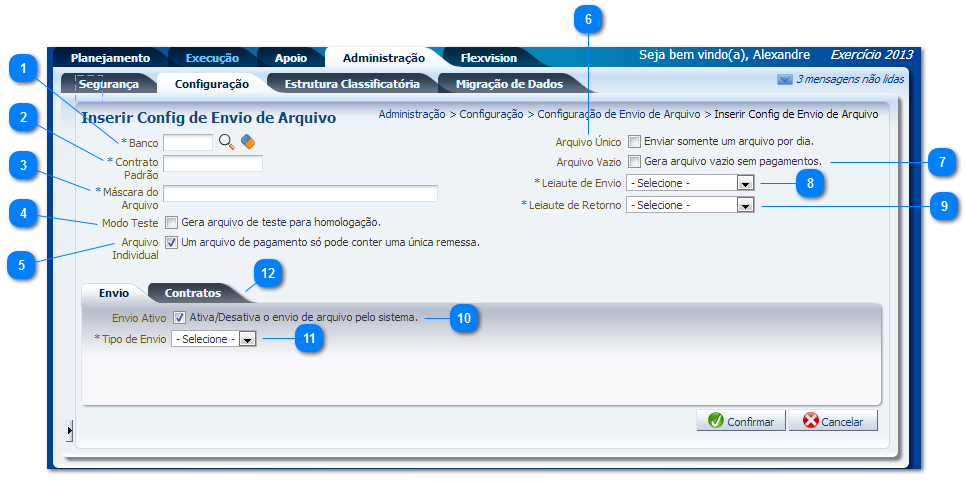Image resolution: width=965 pixels, height=481 pixels.
Task: Open the Planejamento main tab
Action: (x=110, y=58)
